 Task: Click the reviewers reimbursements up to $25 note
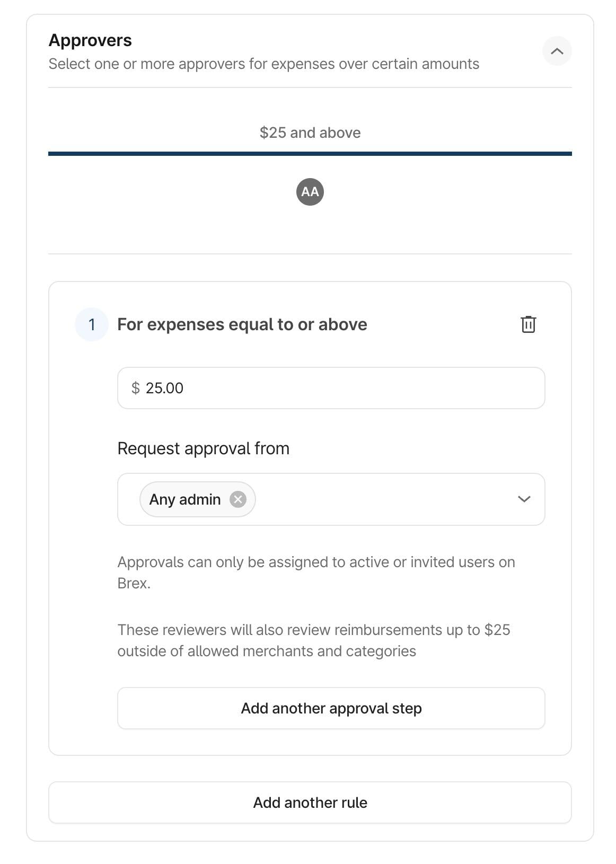[x=313, y=640]
